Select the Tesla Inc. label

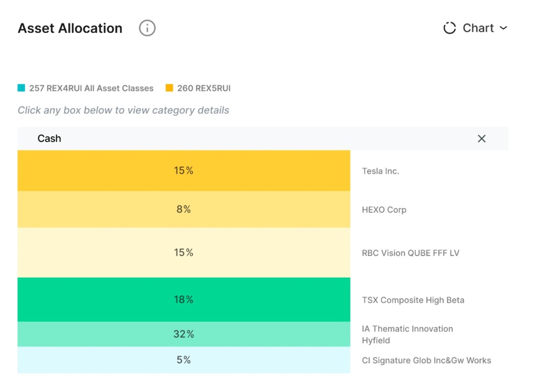pyautogui.click(x=380, y=171)
